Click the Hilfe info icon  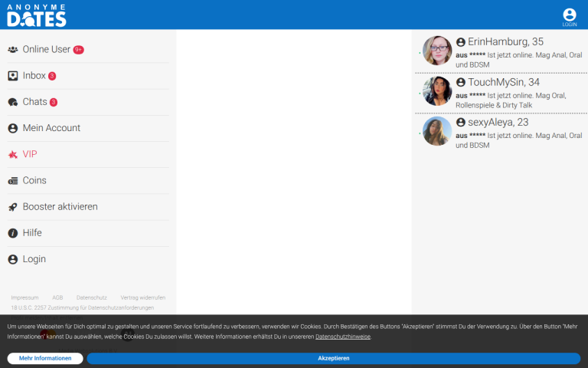(x=13, y=233)
